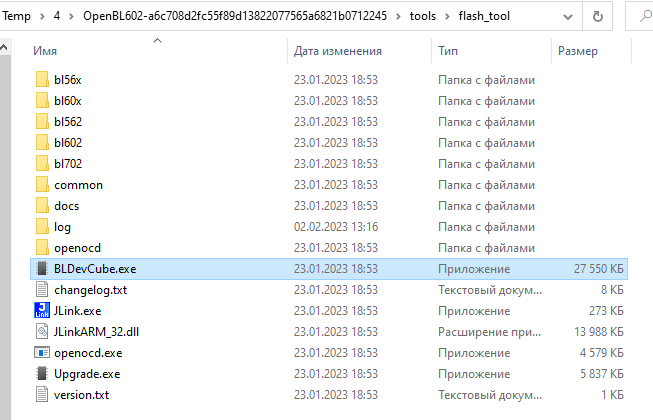Jump to the OpenBL602 folder breadcrumb
This screenshot has width=653, height=420.
coord(235,16)
